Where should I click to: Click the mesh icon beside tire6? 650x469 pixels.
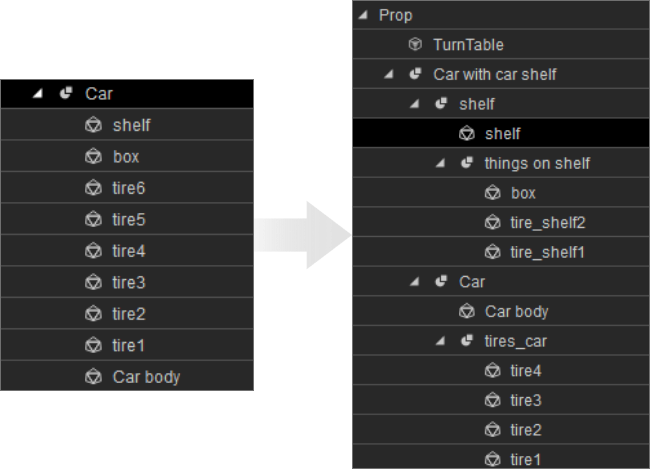(93, 188)
